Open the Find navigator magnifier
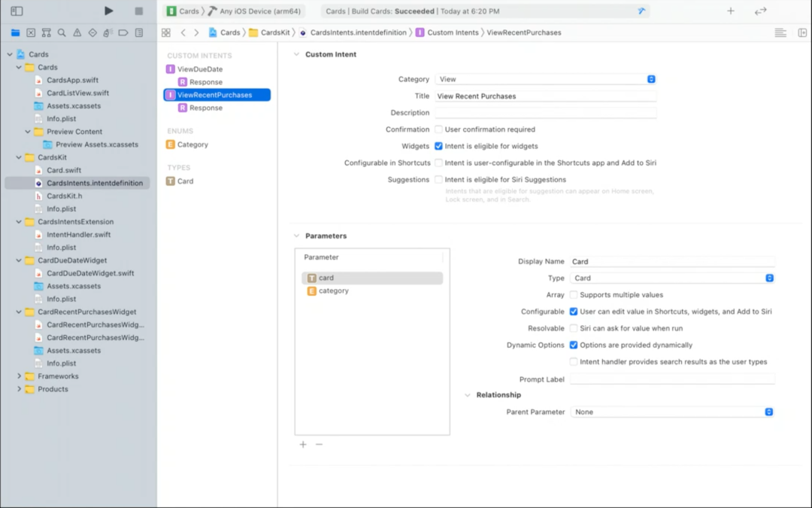Screen dimensions: 812x508 (x=62, y=33)
